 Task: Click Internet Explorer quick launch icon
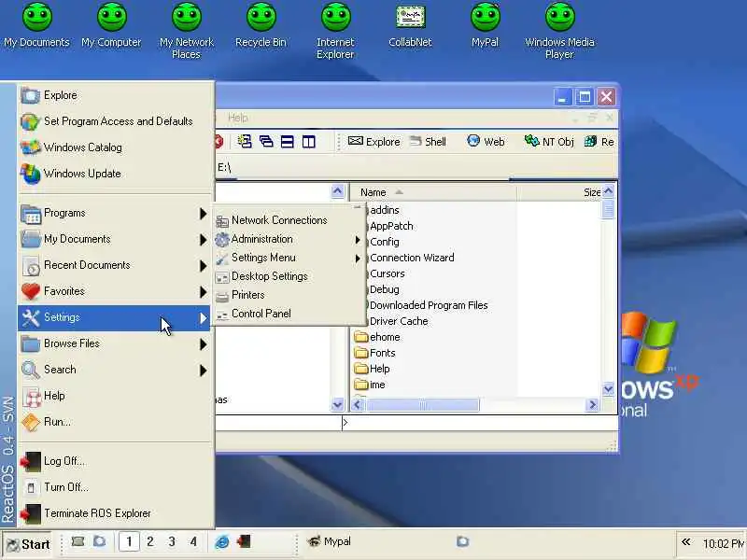(222, 542)
